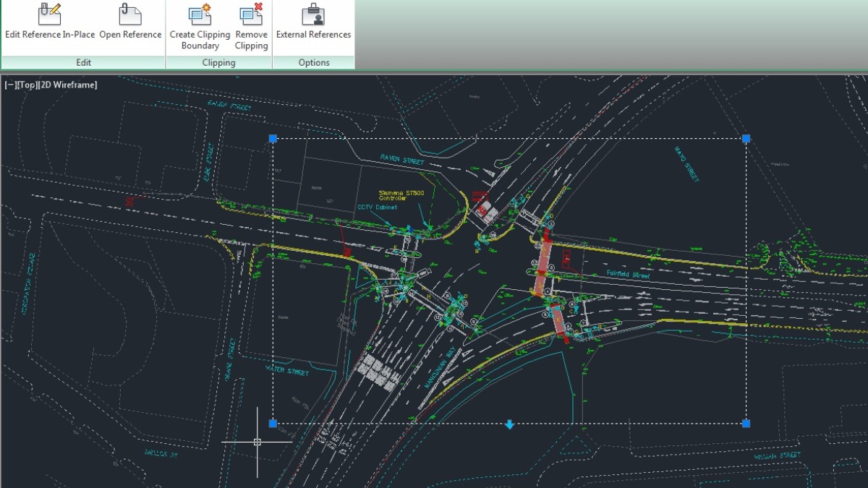Open the [-] viewport controls menu

[x=10, y=85]
